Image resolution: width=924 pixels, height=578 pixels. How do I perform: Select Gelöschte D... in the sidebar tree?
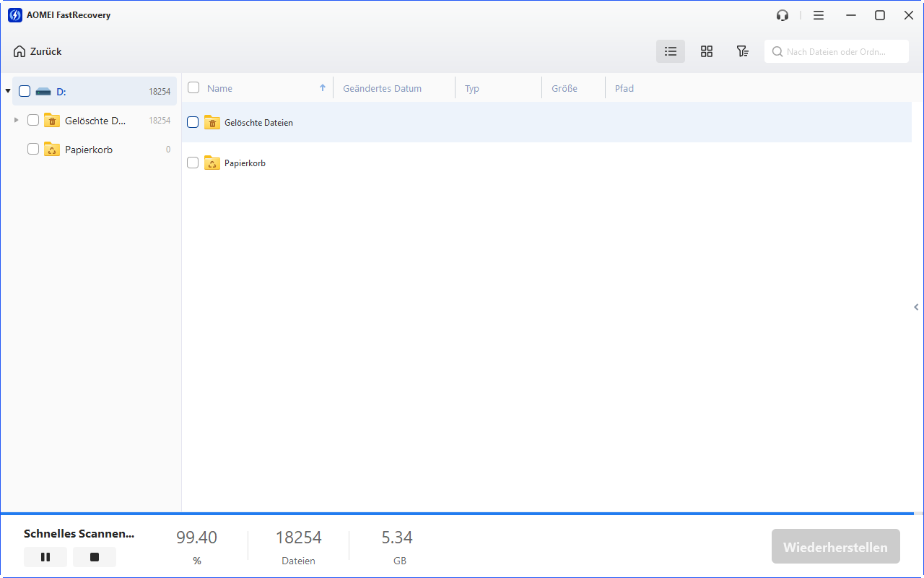pyautogui.click(x=95, y=120)
